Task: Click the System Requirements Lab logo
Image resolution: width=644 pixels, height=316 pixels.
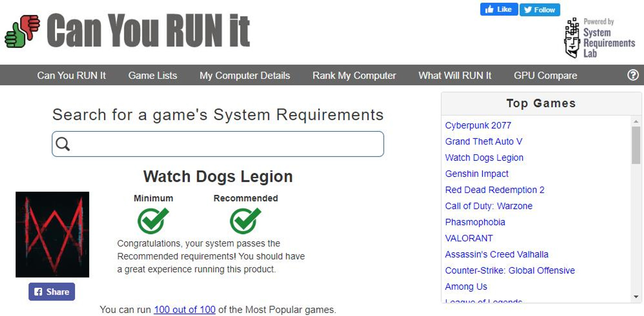Action: click(599, 38)
